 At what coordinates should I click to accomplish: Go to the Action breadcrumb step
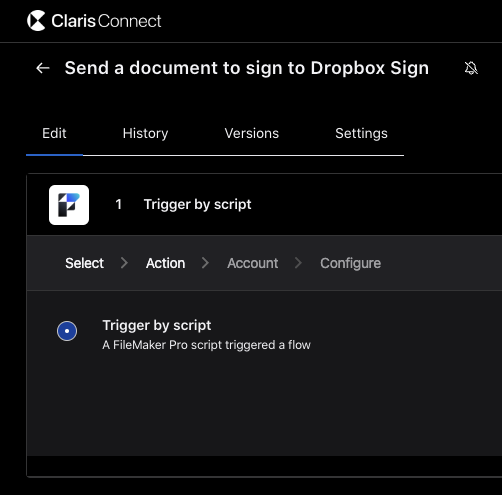click(166, 263)
